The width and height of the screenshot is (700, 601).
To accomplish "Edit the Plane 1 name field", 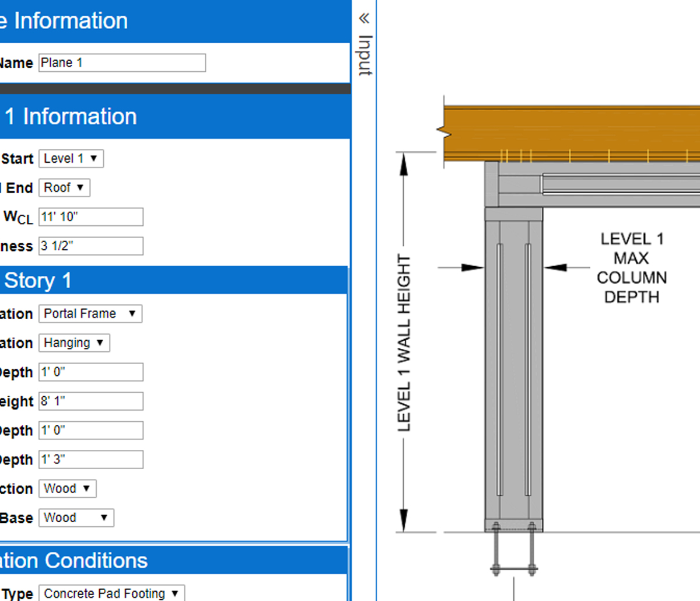I will coord(121,62).
